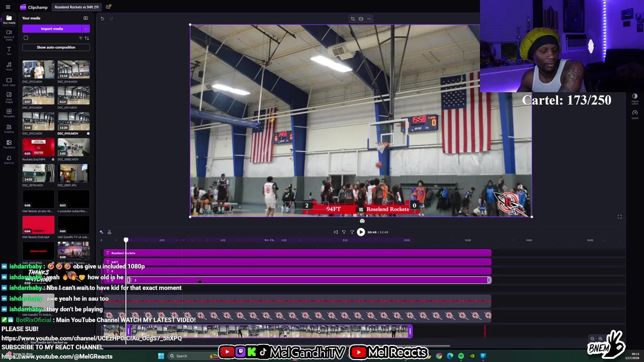Viewport: 644px width, 362px height.
Task: Click the undo arrow
Action: point(102,19)
